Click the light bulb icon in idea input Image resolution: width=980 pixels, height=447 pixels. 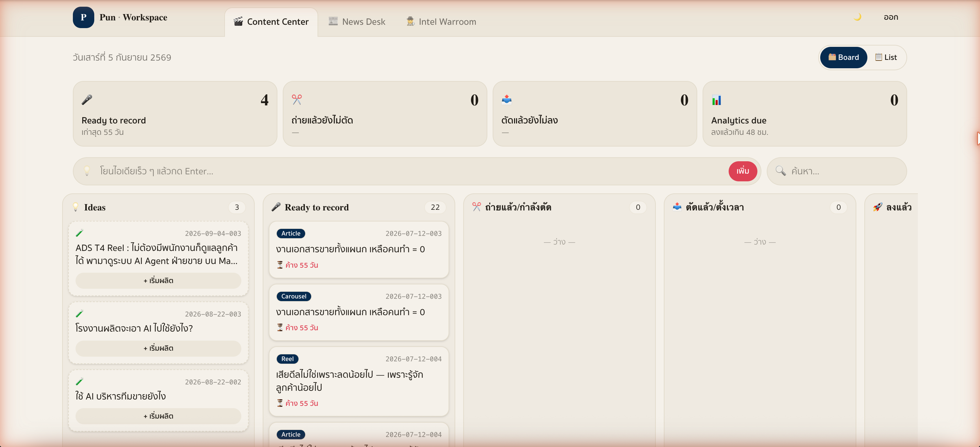pos(87,171)
